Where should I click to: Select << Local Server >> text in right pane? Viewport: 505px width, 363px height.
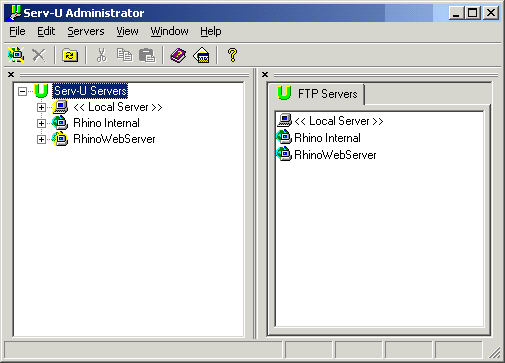[x=339, y=121]
